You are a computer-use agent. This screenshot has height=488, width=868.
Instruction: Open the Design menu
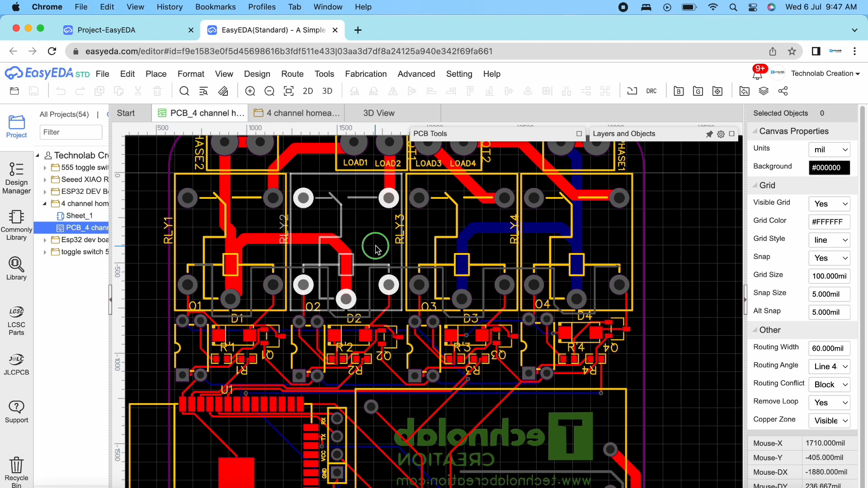pos(257,74)
